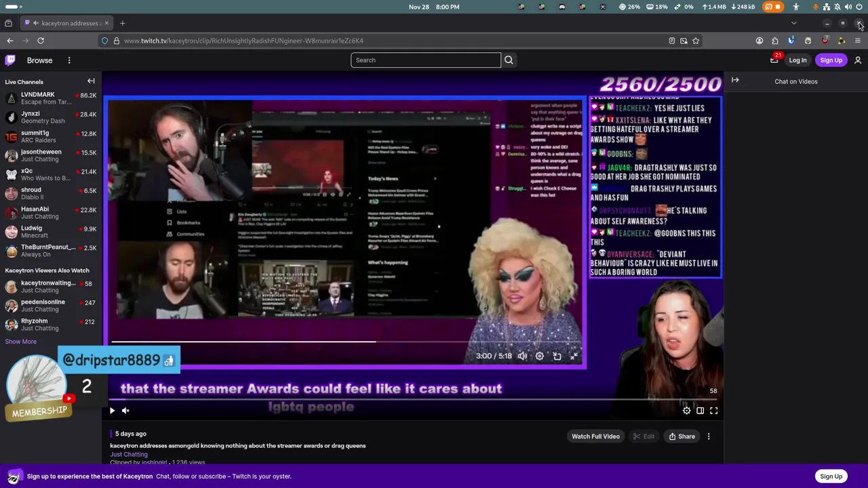Screen dimensions: 868x488
Task: Click the Twitch logo home icon
Action: click(10, 60)
